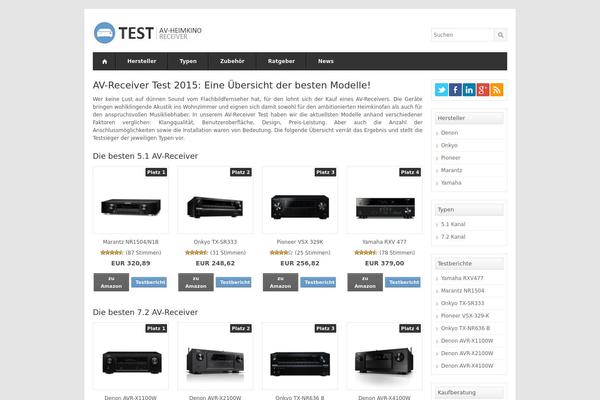Open Pioneer VSX-329-K Testbericht sidebar link
The height and width of the screenshot is (400, 600).
[465, 316]
